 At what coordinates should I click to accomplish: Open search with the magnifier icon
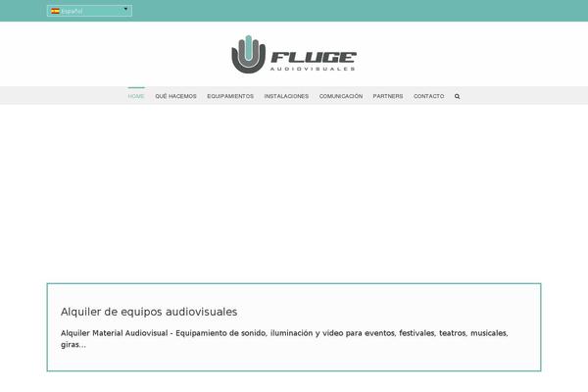[457, 96]
